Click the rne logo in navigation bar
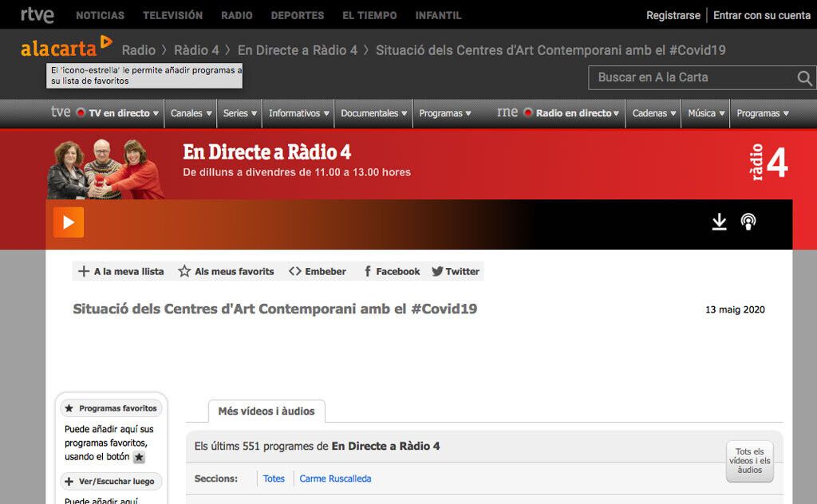 (507, 112)
